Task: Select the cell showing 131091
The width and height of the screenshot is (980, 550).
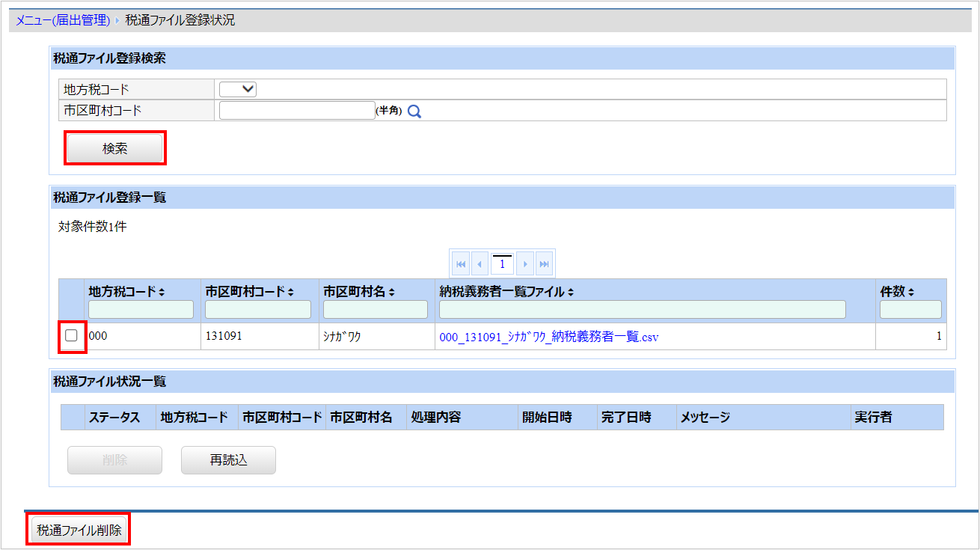Action: [x=260, y=336]
